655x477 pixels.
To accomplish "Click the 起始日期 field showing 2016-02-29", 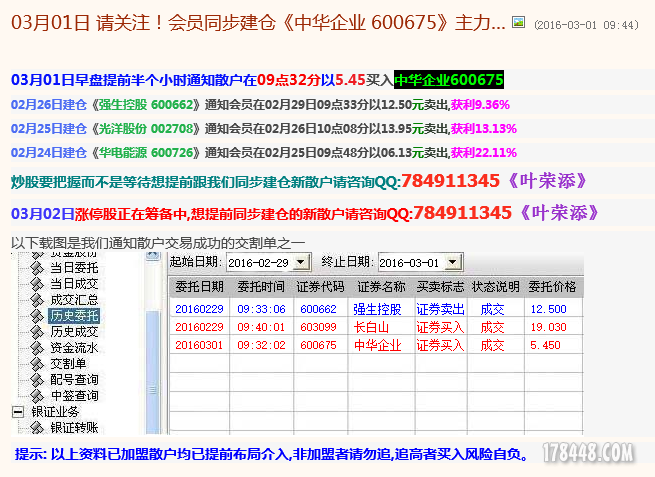I will [x=268, y=262].
